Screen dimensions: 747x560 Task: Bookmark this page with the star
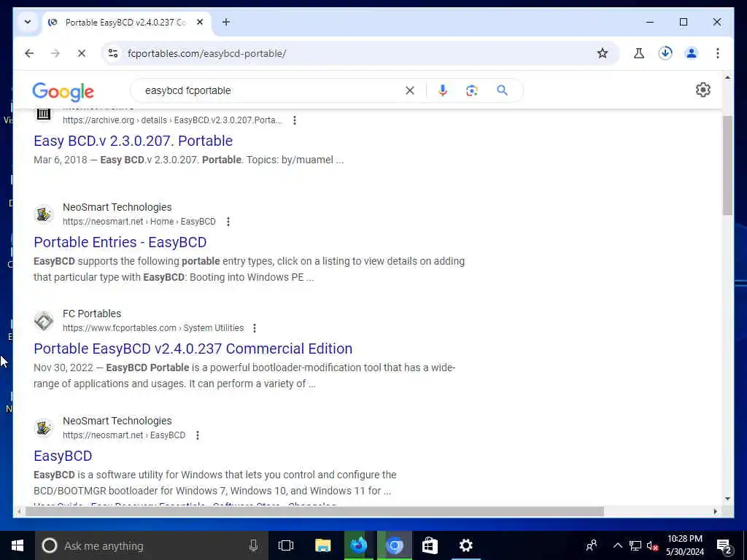click(x=602, y=53)
